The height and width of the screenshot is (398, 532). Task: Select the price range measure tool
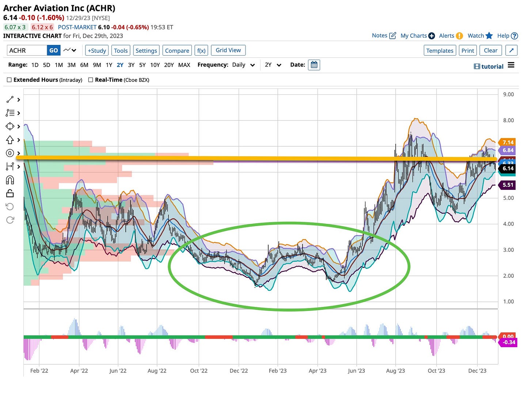(10, 166)
